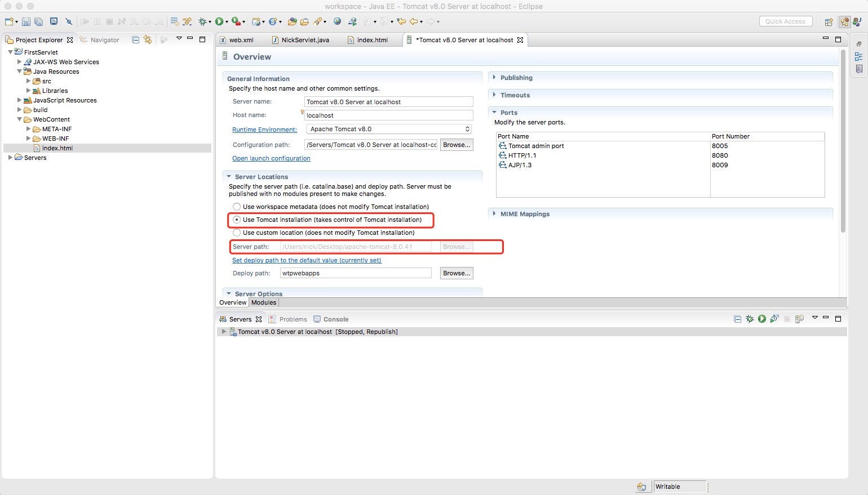Viewport: 868px width, 495px height.
Task: Click the Quick Access search box
Action: pyautogui.click(x=785, y=21)
